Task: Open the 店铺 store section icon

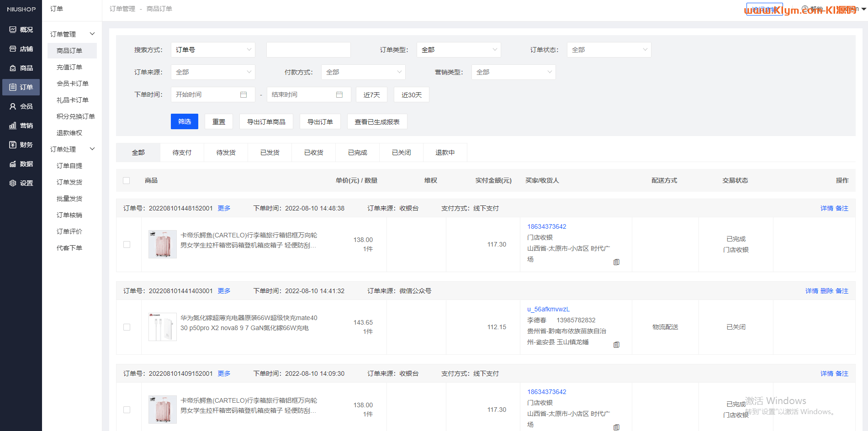Action: (13, 49)
